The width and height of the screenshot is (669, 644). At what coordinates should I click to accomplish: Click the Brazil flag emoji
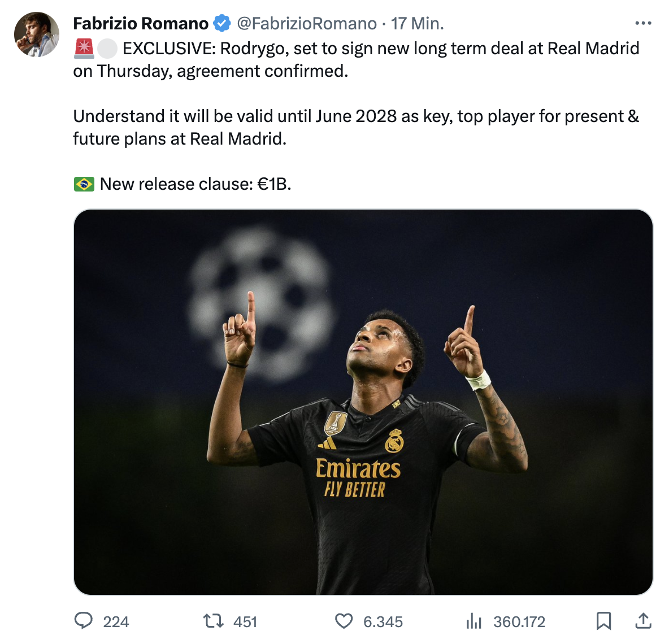[x=84, y=184]
